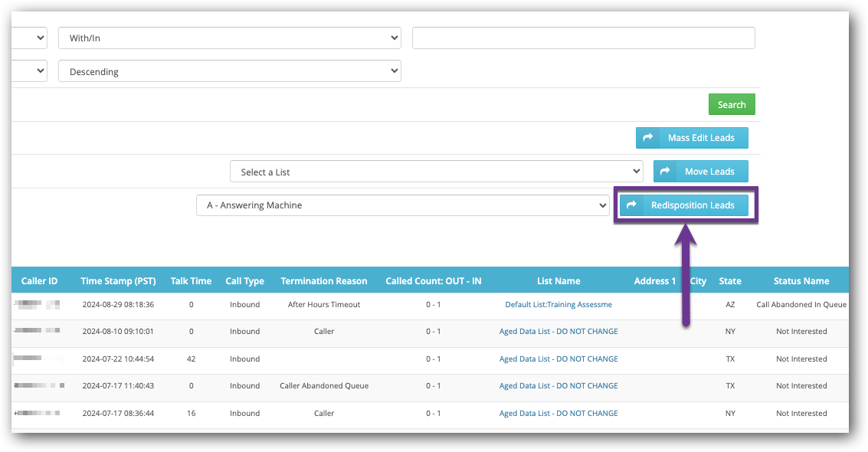Open the Default List:Training Assessme link
This screenshot has height=452, width=868.
pyautogui.click(x=558, y=304)
